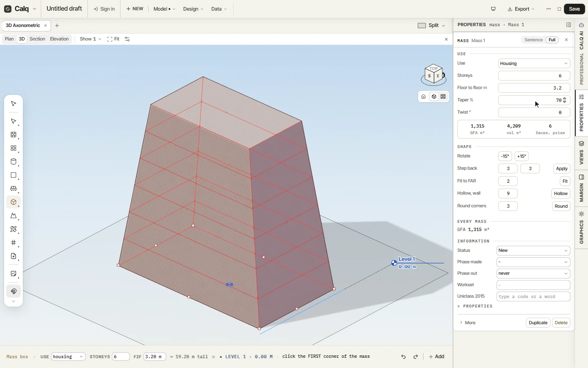Viewport: 588px width, 368px height.
Task: Expand the Split layout dropdown
Action: click(432, 26)
